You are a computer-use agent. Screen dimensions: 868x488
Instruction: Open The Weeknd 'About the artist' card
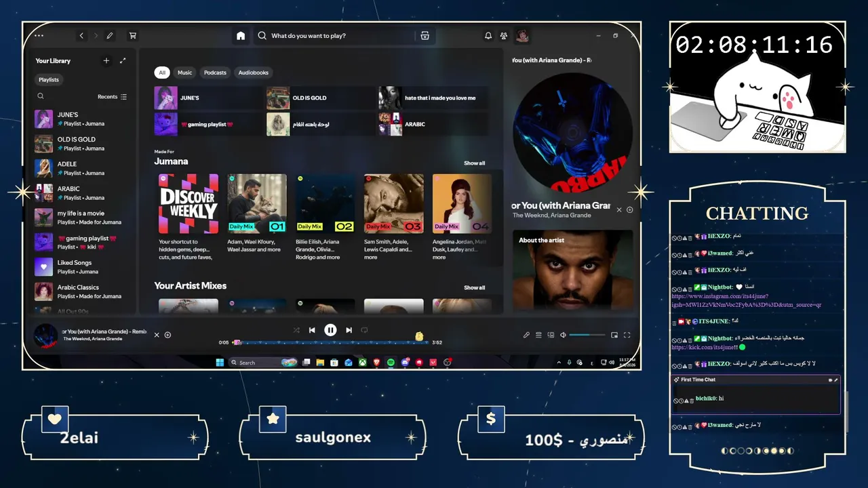click(x=573, y=270)
